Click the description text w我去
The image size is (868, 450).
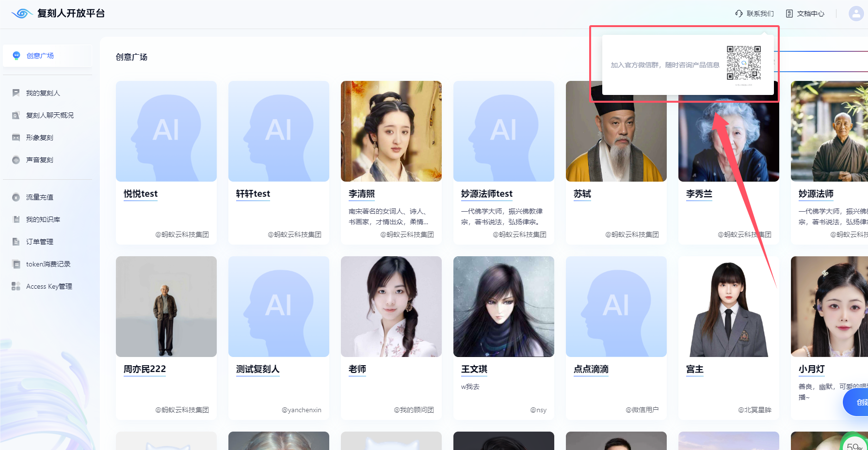point(470,387)
